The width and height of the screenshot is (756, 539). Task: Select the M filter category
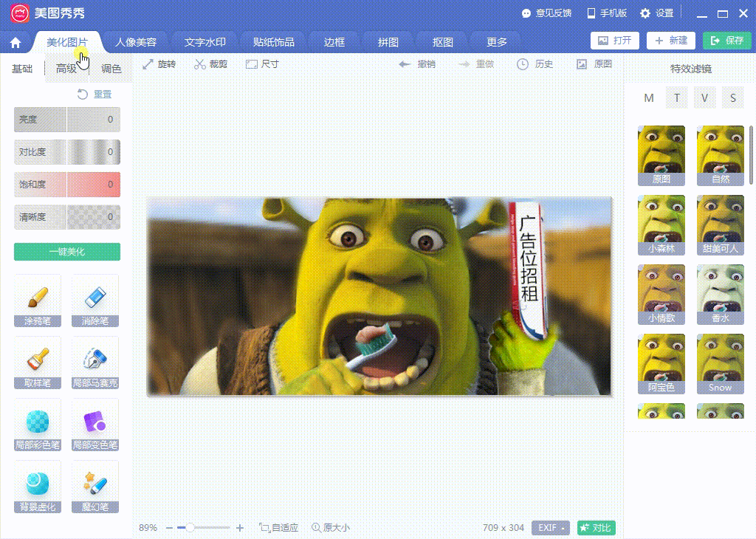tap(649, 98)
